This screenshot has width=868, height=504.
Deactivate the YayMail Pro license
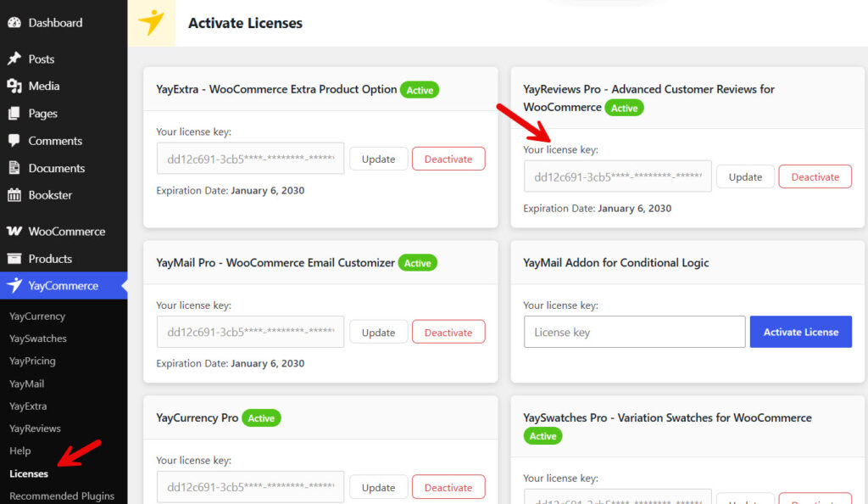448,333
